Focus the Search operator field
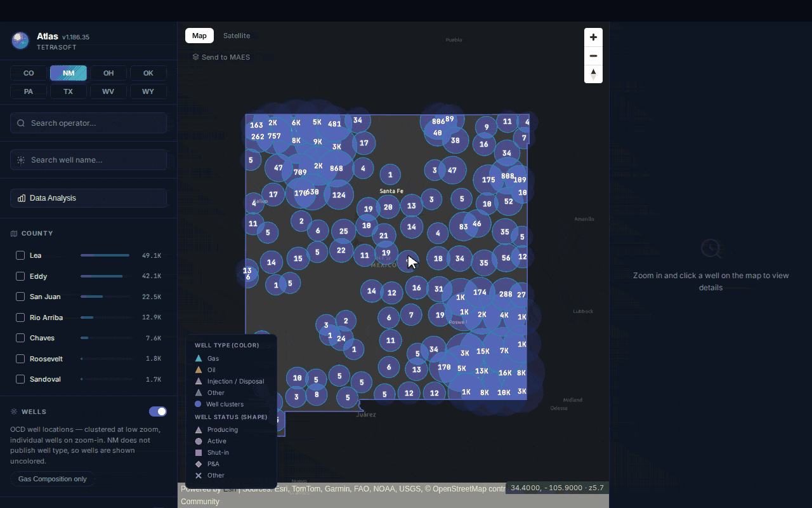Image resolution: width=812 pixels, height=508 pixels. (89, 123)
